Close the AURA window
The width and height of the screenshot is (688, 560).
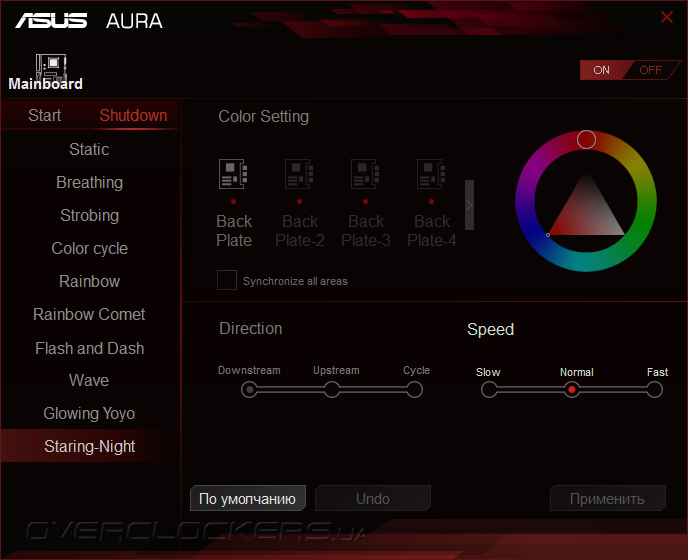coord(666,17)
